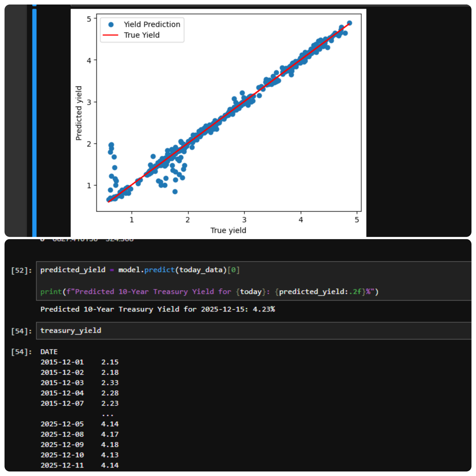Click the small blue collapser above plot
The height and width of the screenshot is (476, 476).
tap(34, 5)
